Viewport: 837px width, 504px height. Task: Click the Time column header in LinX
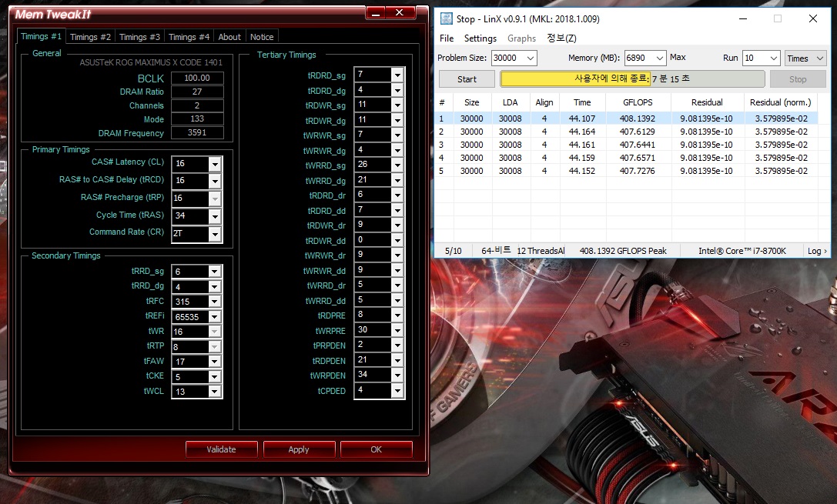pyautogui.click(x=582, y=102)
